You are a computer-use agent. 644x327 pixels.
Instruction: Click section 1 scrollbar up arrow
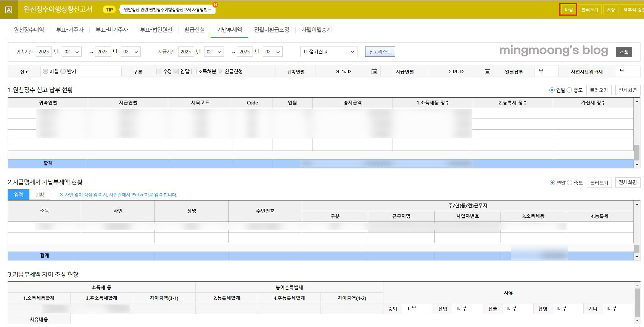tap(637, 101)
